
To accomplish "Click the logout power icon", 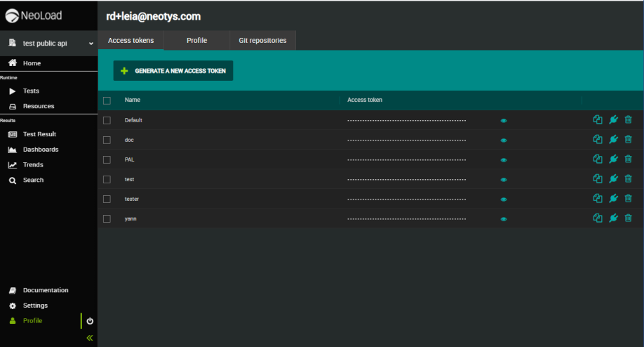I will tap(90, 321).
